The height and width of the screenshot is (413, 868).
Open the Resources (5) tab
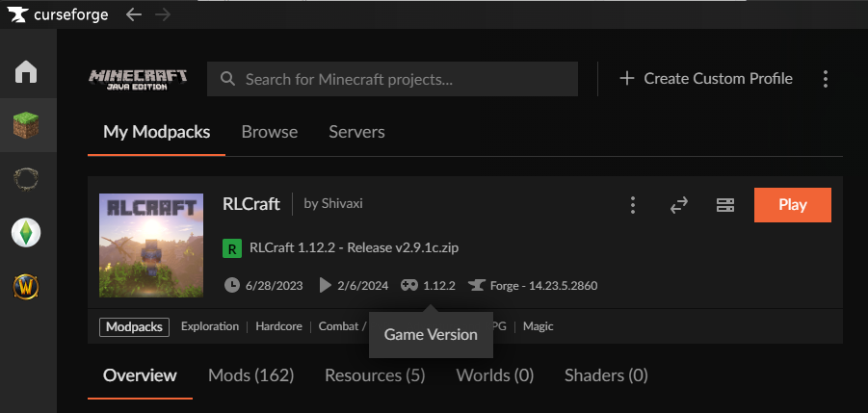pos(375,375)
